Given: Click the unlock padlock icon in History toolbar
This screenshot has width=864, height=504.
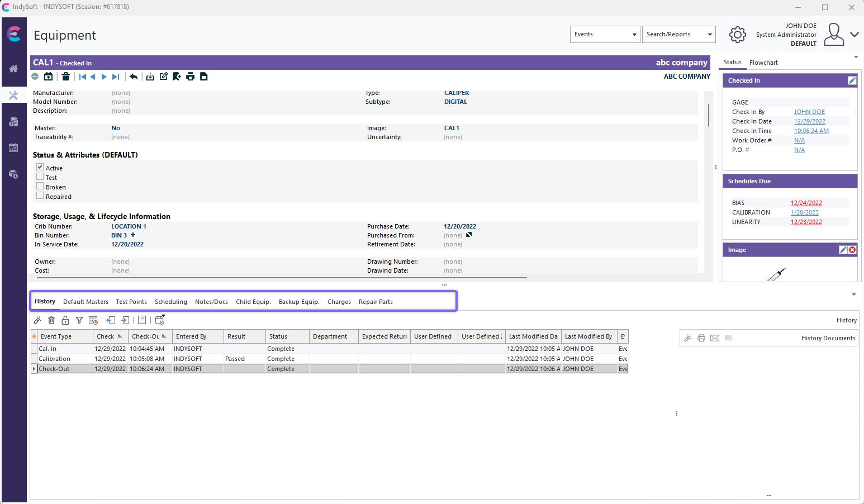Looking at the screenshot, I should (65, 320).
